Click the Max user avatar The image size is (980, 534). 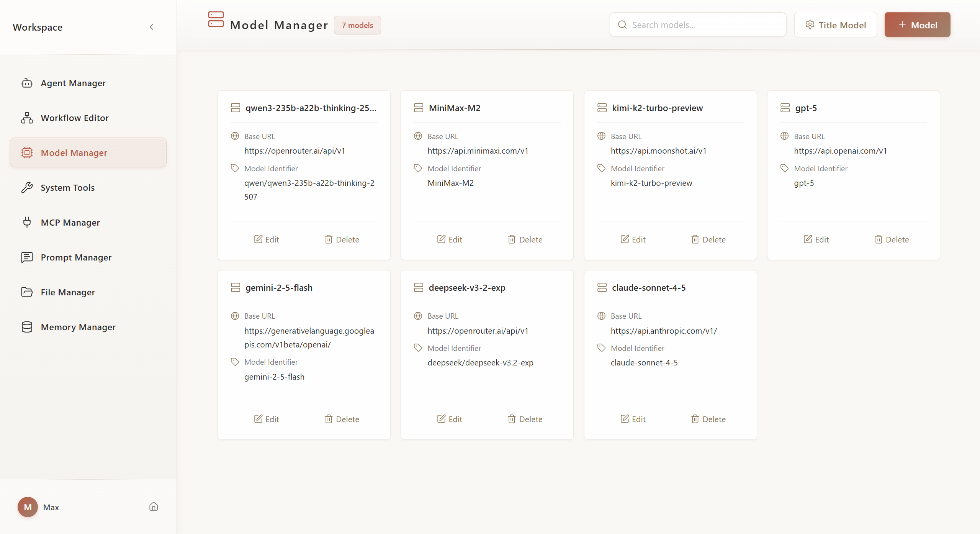coord(28,507)
